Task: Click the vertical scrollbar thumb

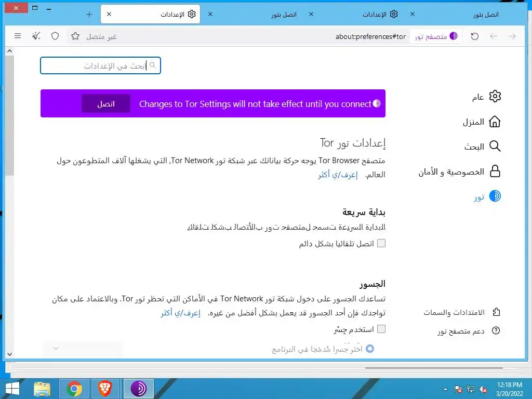Action: coord(9,115)
